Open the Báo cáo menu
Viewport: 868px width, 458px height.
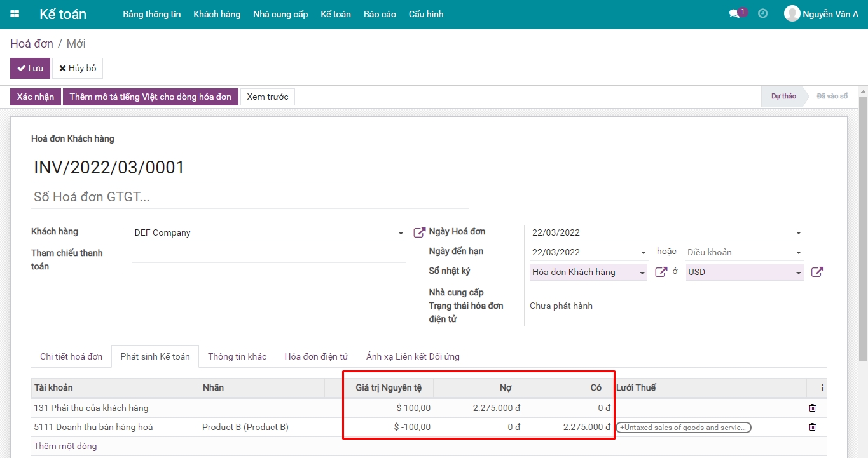380,14
